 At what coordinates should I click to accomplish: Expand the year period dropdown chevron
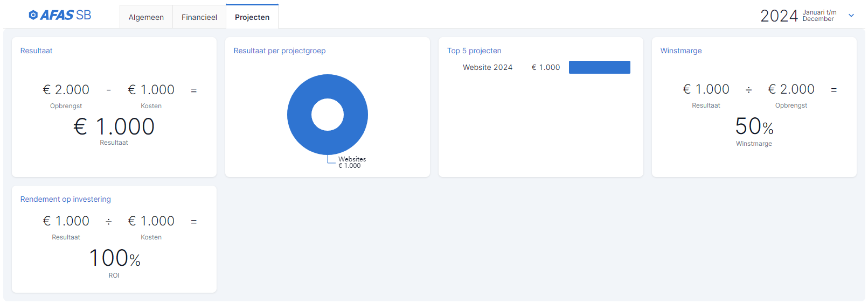851,16
